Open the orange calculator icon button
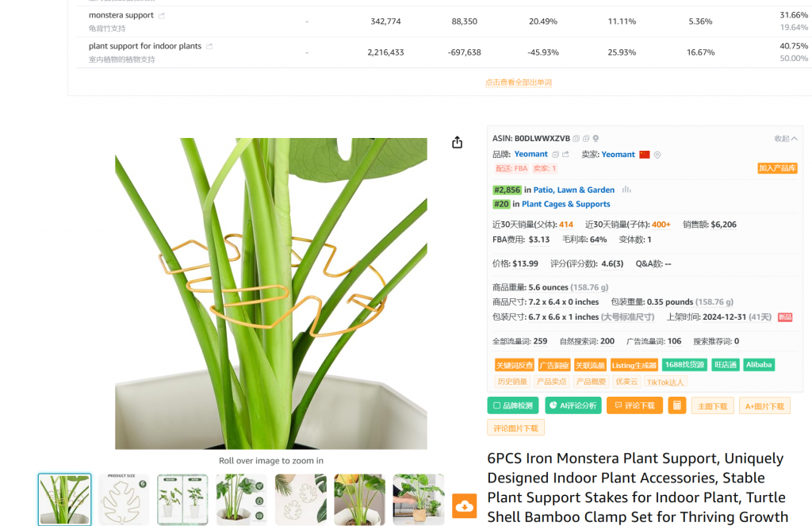The image size is (812, 526). point(677,405)
